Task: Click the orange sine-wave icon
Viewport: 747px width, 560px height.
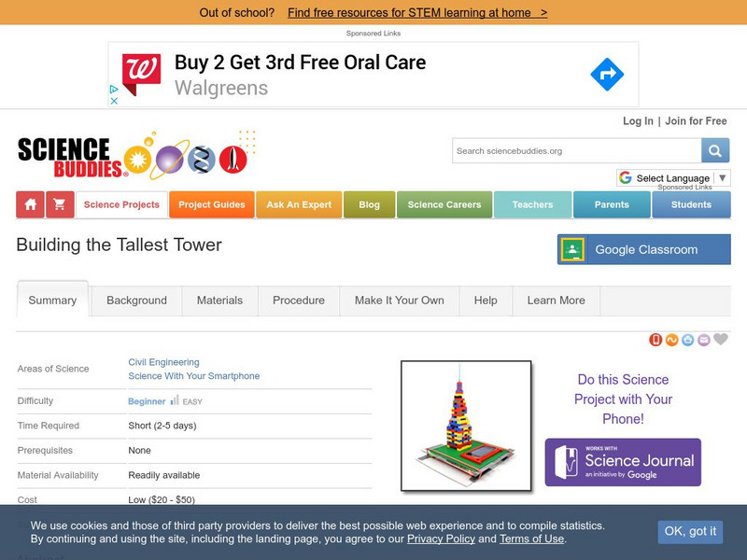Action: click(671, 340)
